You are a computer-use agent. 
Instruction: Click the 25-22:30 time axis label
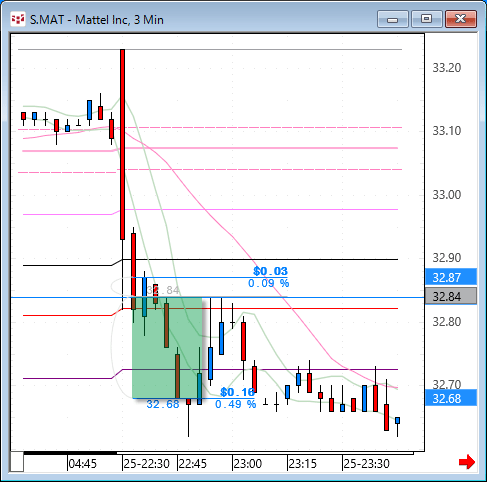[x=146, y=464]
